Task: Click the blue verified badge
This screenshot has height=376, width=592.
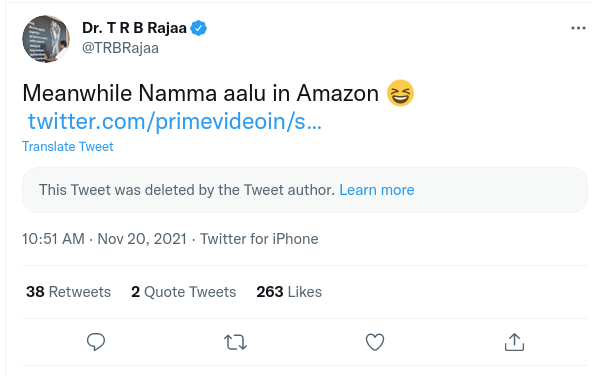Action: [x=198, y=28]
